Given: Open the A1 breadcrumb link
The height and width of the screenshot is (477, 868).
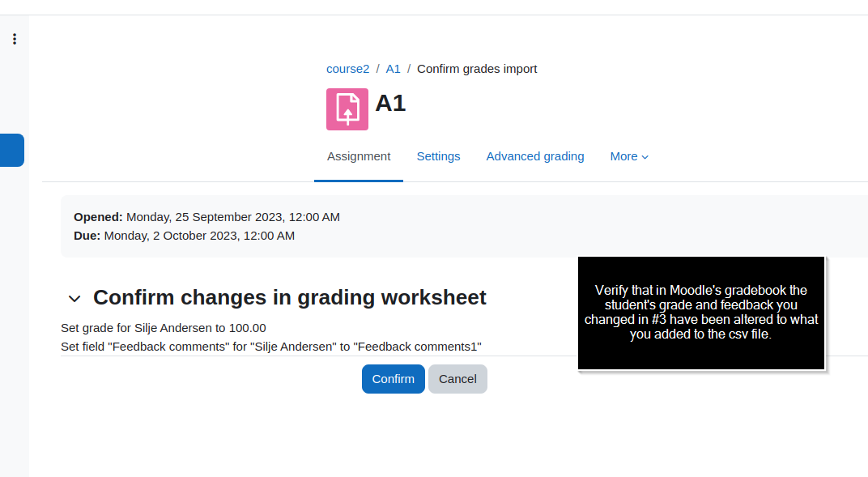Looking at the screenshot, I should (x=393, y=69).
